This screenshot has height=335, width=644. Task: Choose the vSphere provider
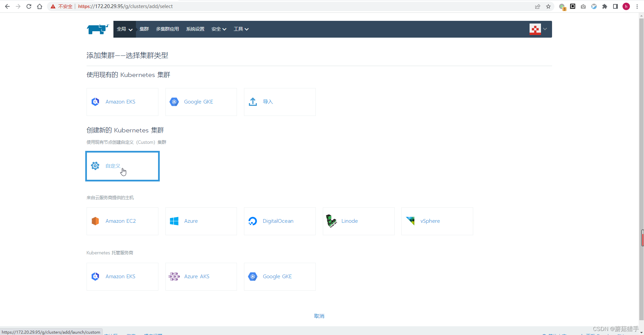pyautogui.click(x=437, y=221)
